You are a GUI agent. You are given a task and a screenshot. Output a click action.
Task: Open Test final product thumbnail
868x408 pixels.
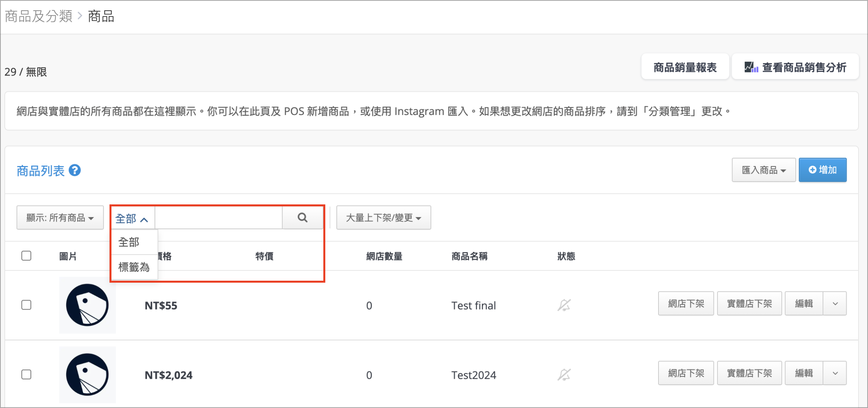(x=87, y=305)
